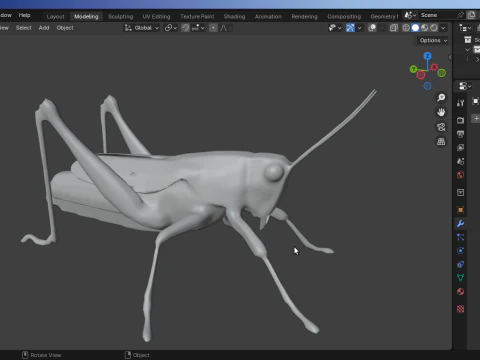The height and width of the screenshot is (360, 480).
Task: Click the negative Z axis gizmo circle
Action: [x=427, y=86]
